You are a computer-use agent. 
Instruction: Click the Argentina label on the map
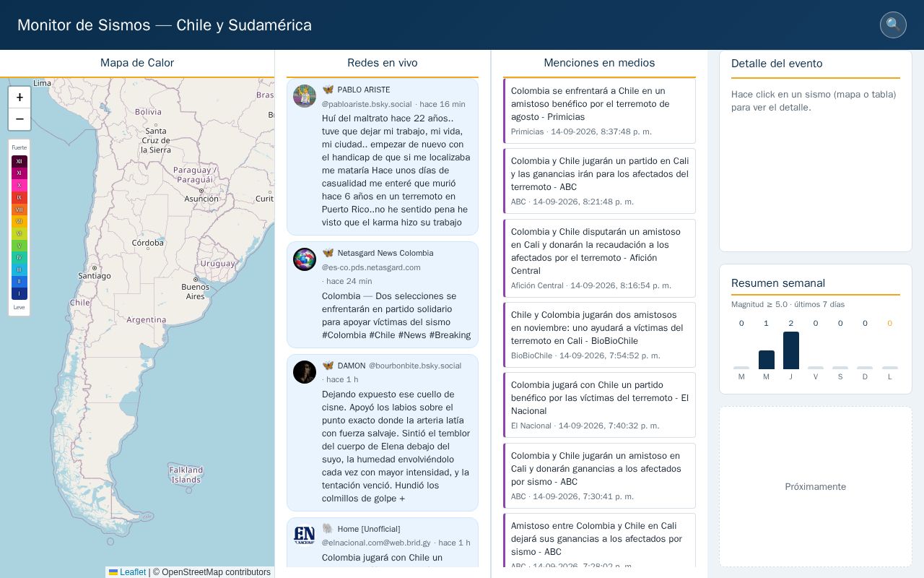point(147,319)
